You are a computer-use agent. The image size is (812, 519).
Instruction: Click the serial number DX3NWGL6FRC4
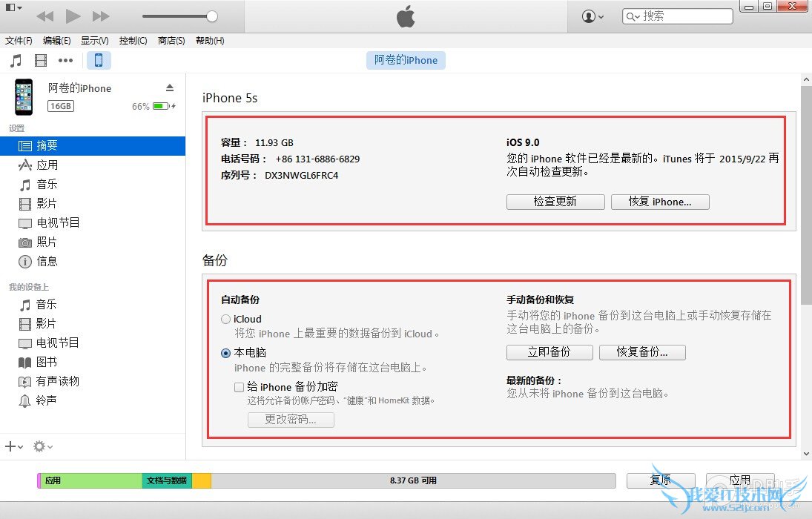[301, 176]
